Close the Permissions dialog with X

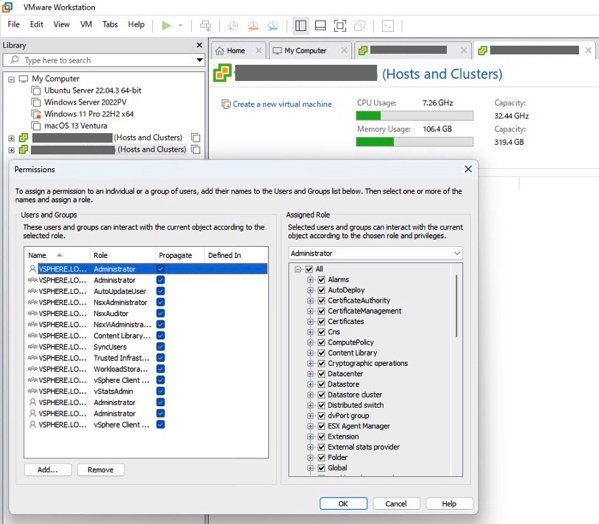(468, 169)
